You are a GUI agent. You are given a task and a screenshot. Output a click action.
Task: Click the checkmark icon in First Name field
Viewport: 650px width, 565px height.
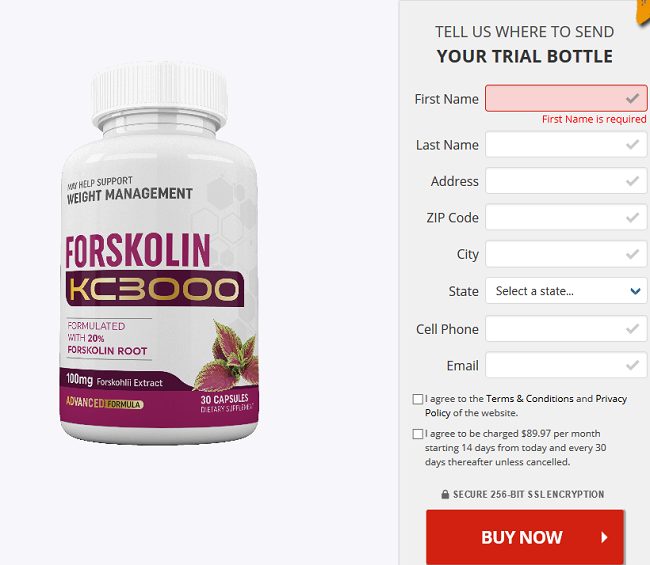pos(632,99)
